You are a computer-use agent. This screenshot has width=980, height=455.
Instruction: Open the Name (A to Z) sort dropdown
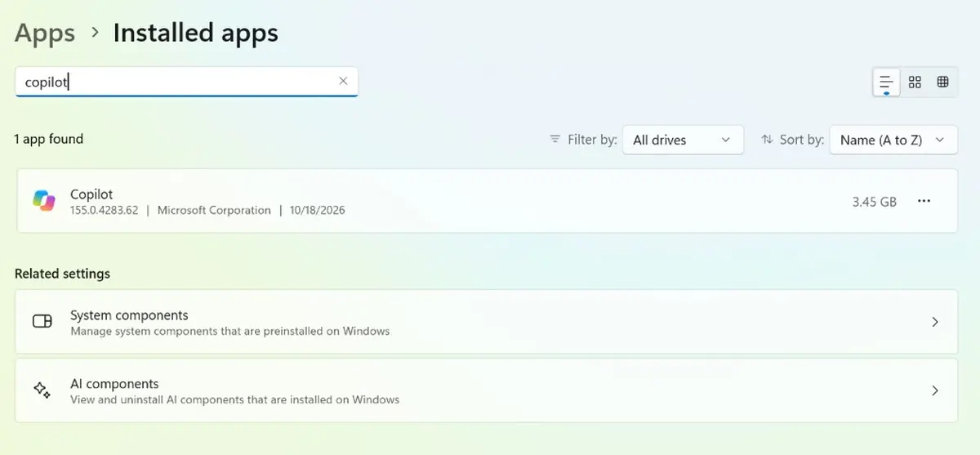[x=893, y=140]
